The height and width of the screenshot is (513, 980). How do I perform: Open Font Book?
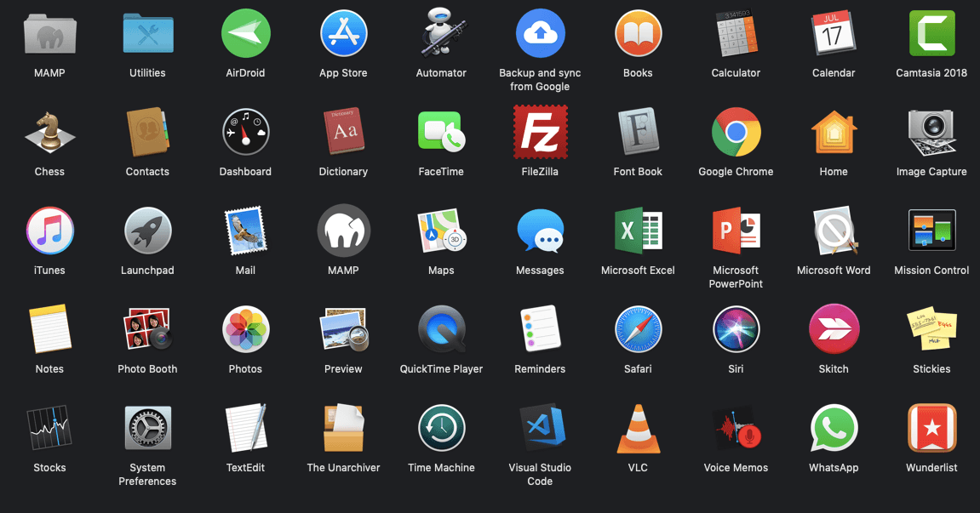638,132
